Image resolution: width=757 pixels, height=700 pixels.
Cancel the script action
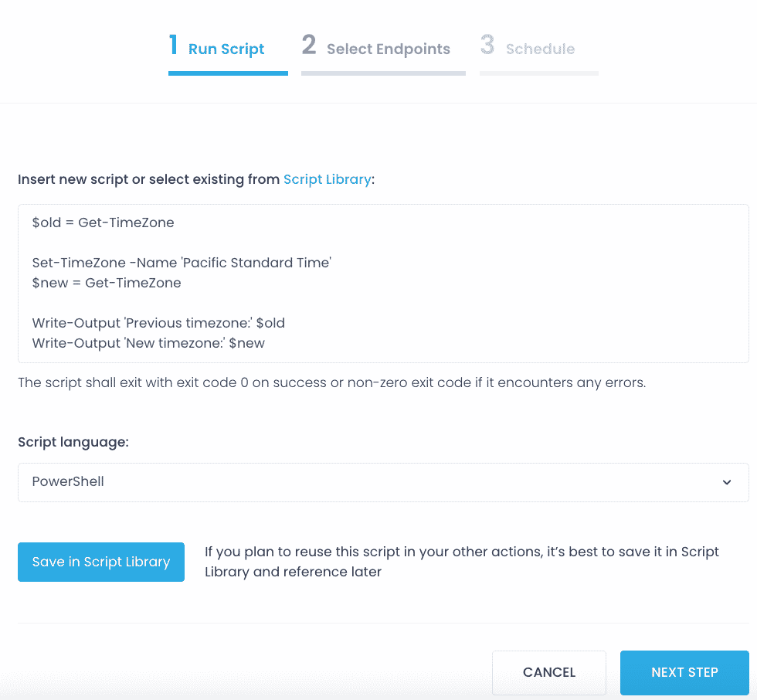coord(549,672)
